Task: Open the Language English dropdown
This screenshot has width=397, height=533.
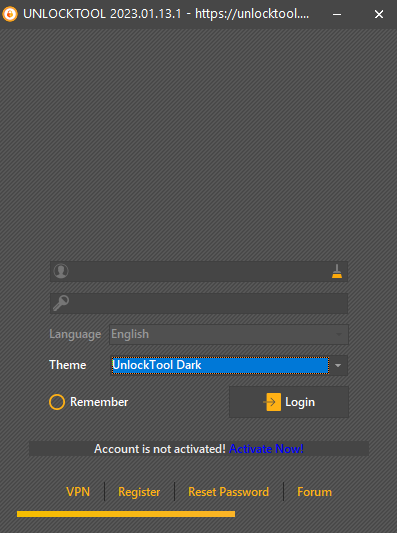Action: 229,334
